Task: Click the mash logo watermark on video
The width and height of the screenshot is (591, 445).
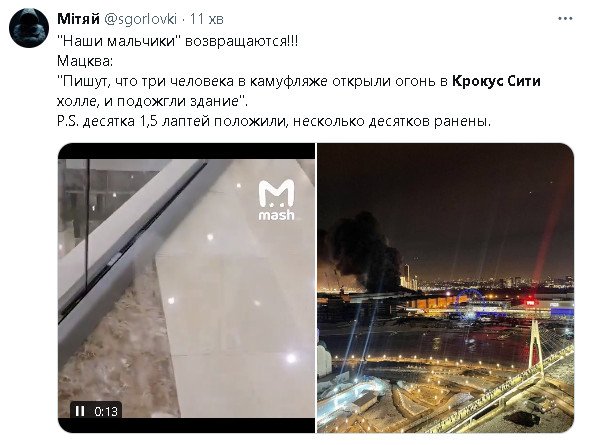Action: 276,200
